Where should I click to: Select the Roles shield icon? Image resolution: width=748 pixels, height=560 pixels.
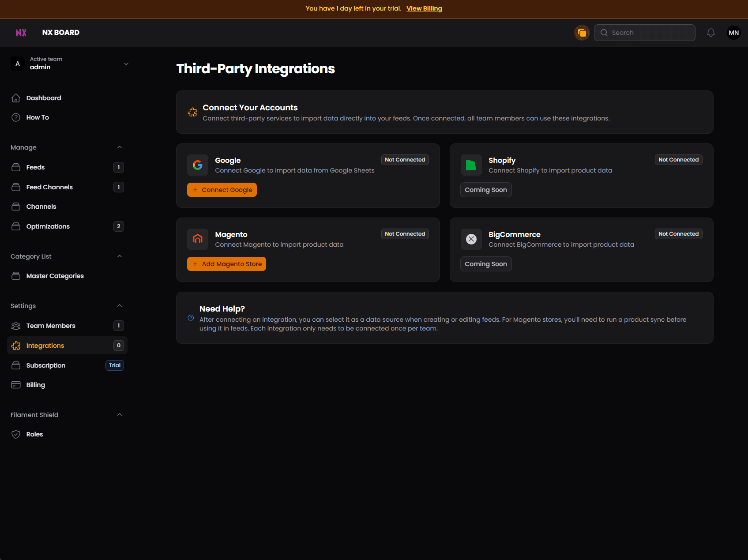pyautogui.click(x=16, y=434)
